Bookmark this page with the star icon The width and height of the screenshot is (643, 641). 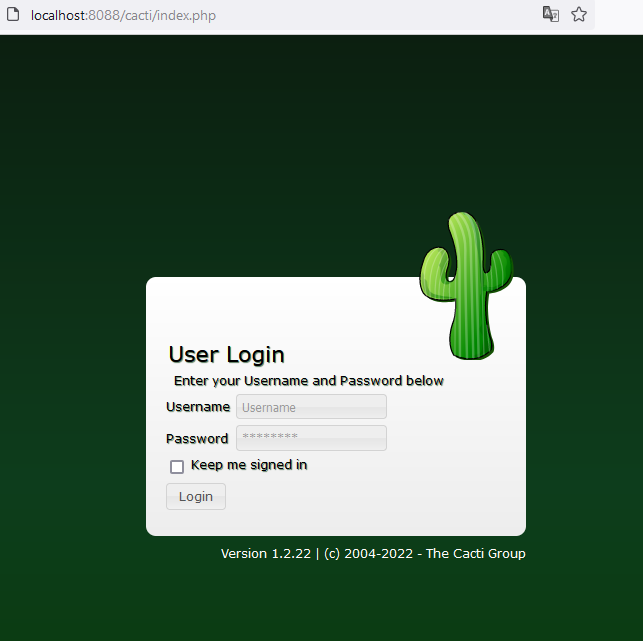tap(579, 14)
